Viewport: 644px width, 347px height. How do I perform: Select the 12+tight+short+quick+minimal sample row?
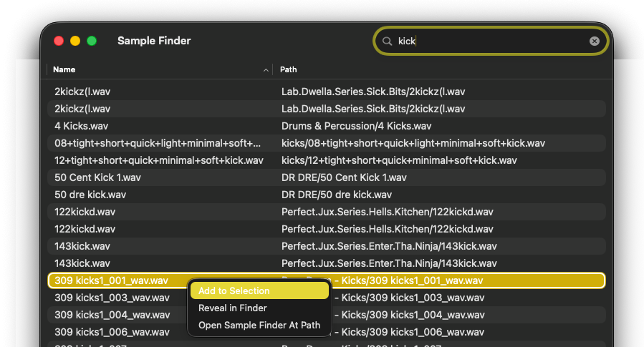(326, 160)
